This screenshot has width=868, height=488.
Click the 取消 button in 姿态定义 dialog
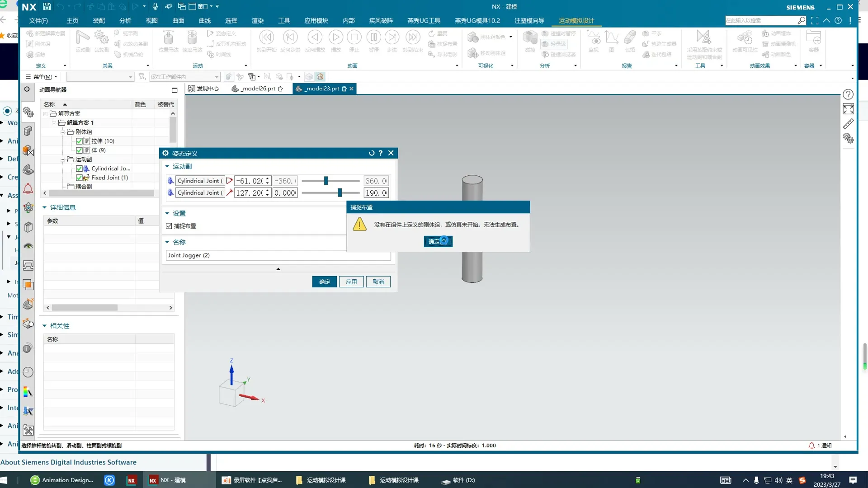[378, 282]
